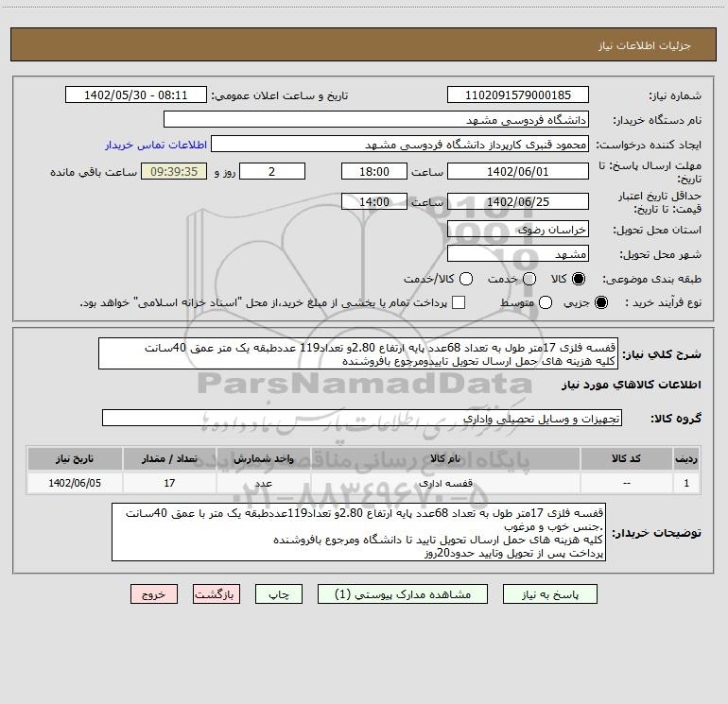Click the چاپ print button
The height and width of the screenshot is (704, 728).
[x=279, y=594]
